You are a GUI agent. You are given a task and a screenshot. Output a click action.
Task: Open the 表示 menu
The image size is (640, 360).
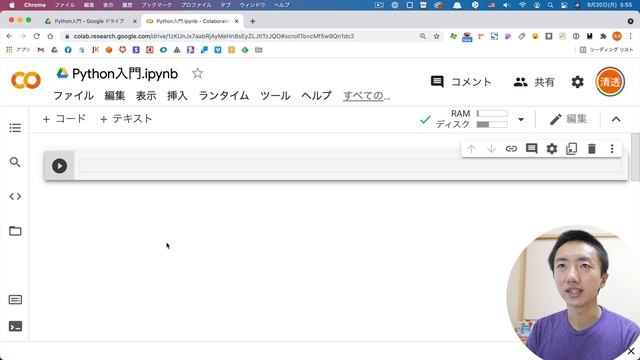coord(146,96)
